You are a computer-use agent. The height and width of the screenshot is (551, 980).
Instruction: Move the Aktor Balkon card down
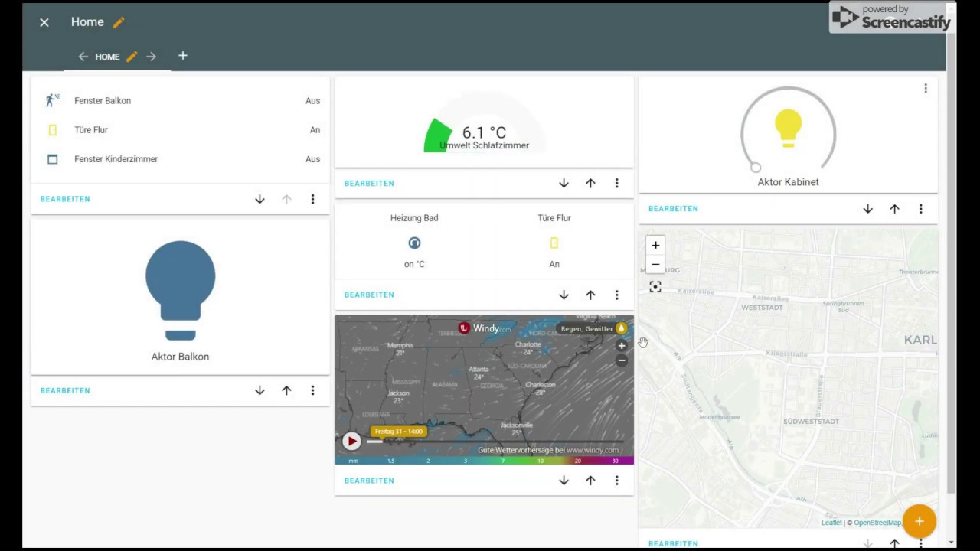pyautogui.click(x=260, y=390)
